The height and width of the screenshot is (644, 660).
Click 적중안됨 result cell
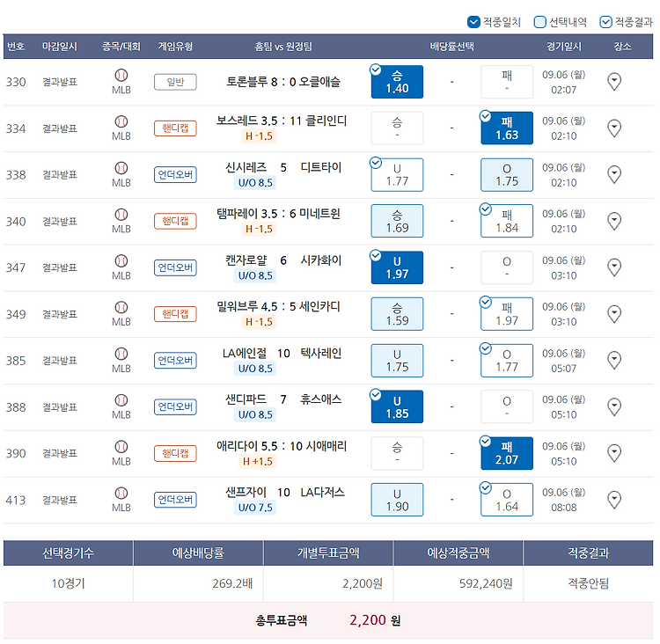click(588, 583)
